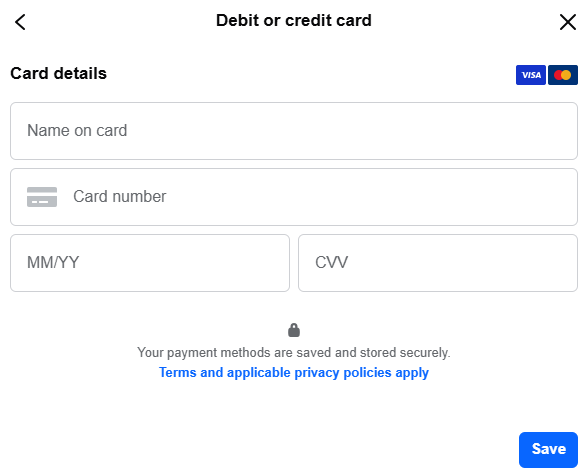Image resolution: width=587 pixels, height=476 pixels.
Task: Click the Debit or credit card title
Action: coord(294,20)
